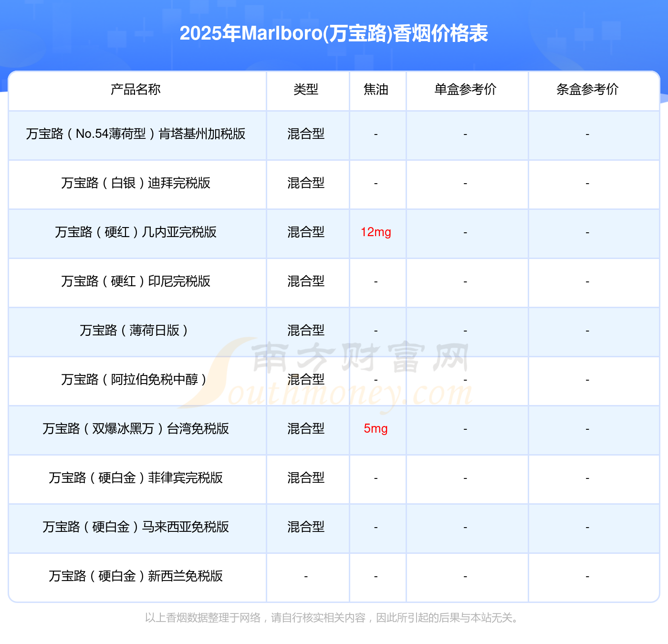The height and width of the screenshot is (644, 668).
Task: Click 混合型 in the 马来西亚免税版 row
Action: click(306, 527)
